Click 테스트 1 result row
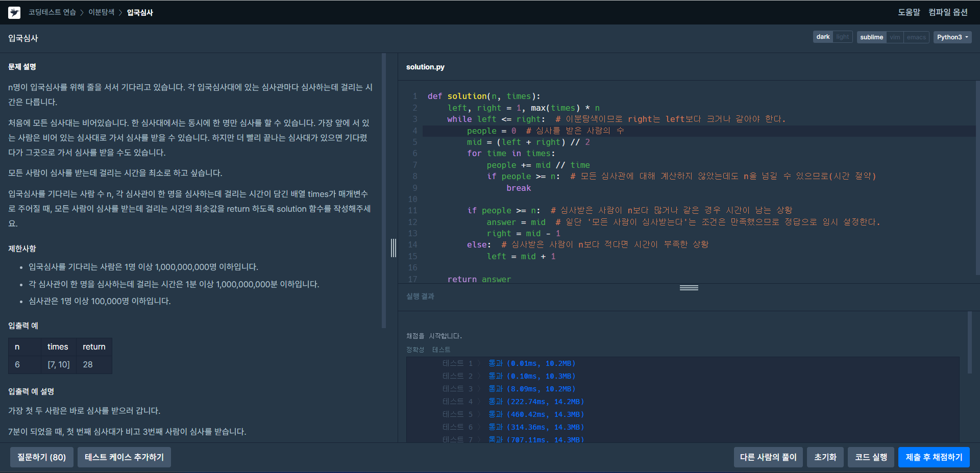 pyautogui.click(x=509, y=363)
